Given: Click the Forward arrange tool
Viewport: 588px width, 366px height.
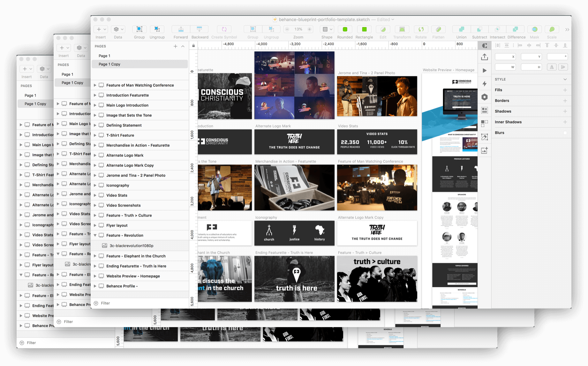Looking at the screenshot, I should pos(181,29).
